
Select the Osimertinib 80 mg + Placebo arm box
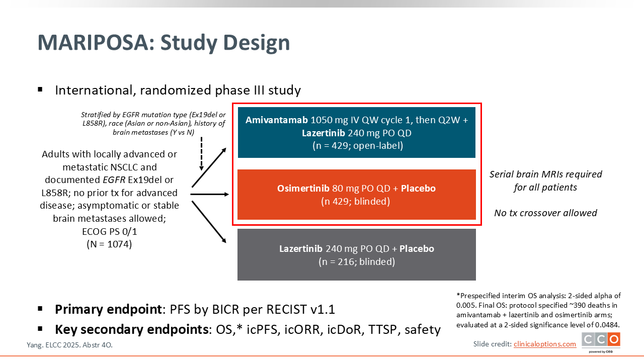tap(356, 195)
